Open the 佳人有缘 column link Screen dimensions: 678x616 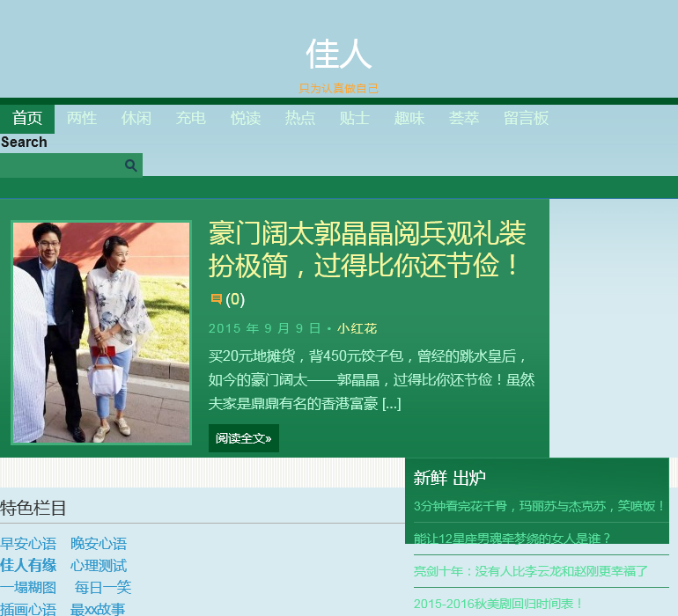point(28,566)
